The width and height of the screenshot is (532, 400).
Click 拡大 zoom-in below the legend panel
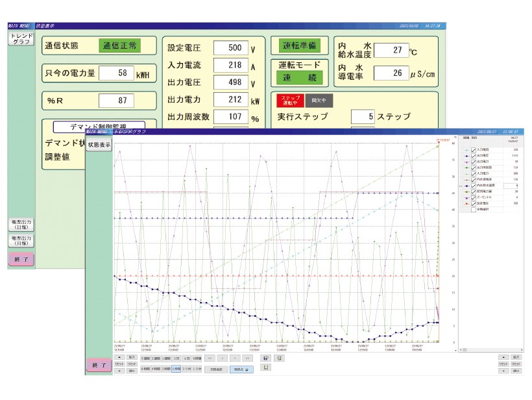pos(516,357)
